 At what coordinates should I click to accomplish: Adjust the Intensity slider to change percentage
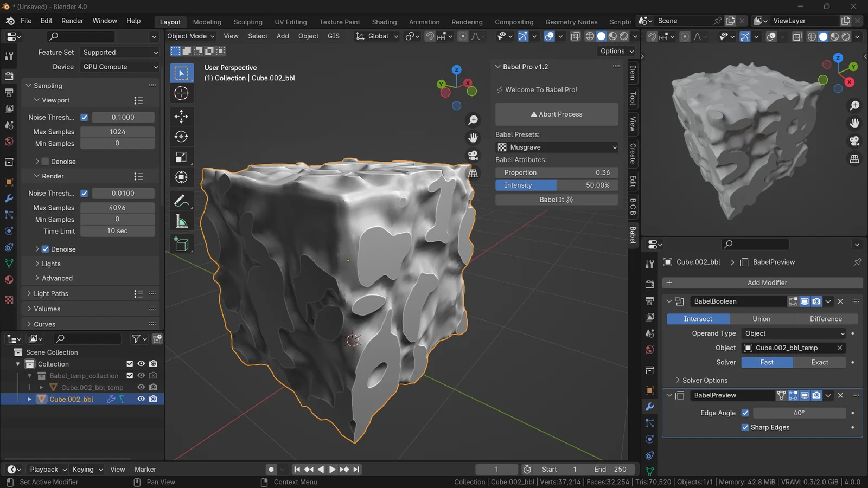[556, 185]
